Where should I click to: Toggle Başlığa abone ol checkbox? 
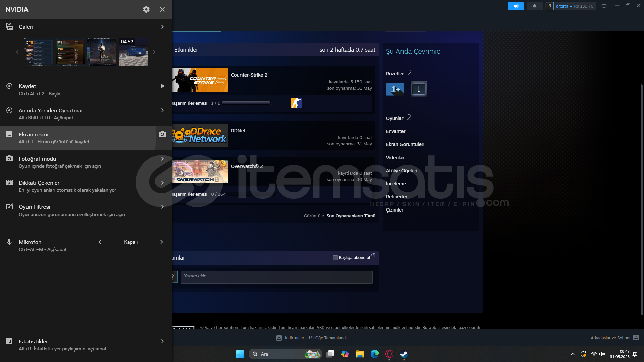(x=335, y=258)
